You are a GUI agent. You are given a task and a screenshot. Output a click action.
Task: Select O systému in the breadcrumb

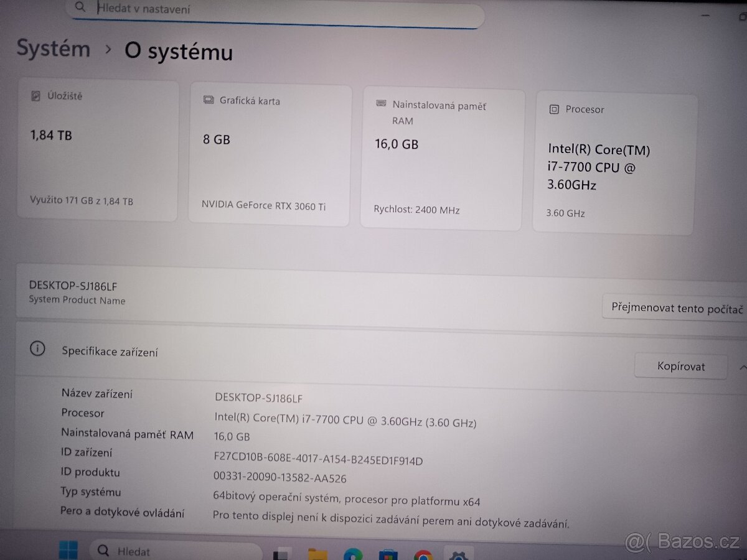tap(178, 52)
